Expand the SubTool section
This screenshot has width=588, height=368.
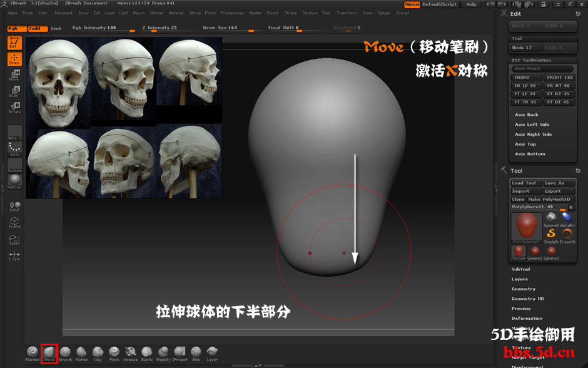click(520, 269)
